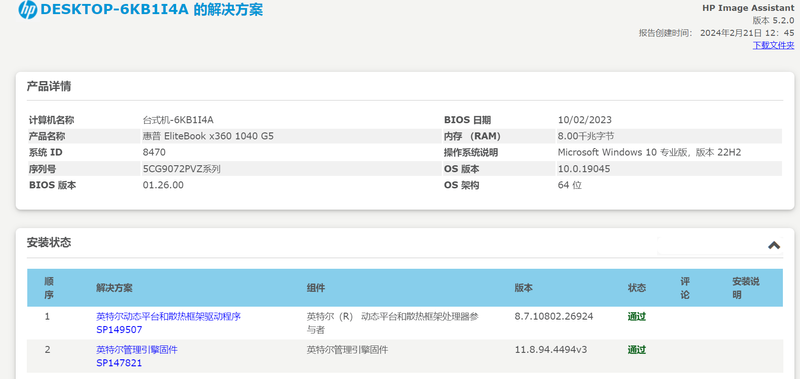Click the BIOS 日期 label
The height and width of the screenshot is (379, 800).
point(467,120)
